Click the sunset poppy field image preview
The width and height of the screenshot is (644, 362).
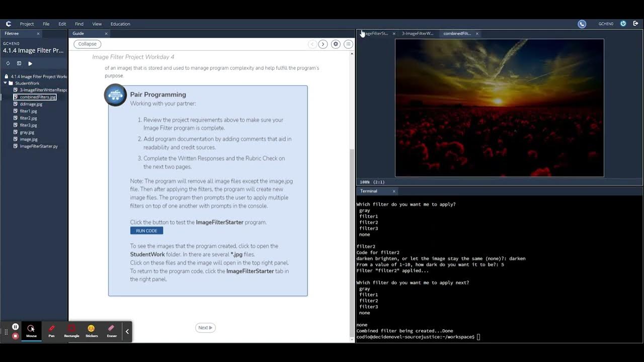pos(500,108)
